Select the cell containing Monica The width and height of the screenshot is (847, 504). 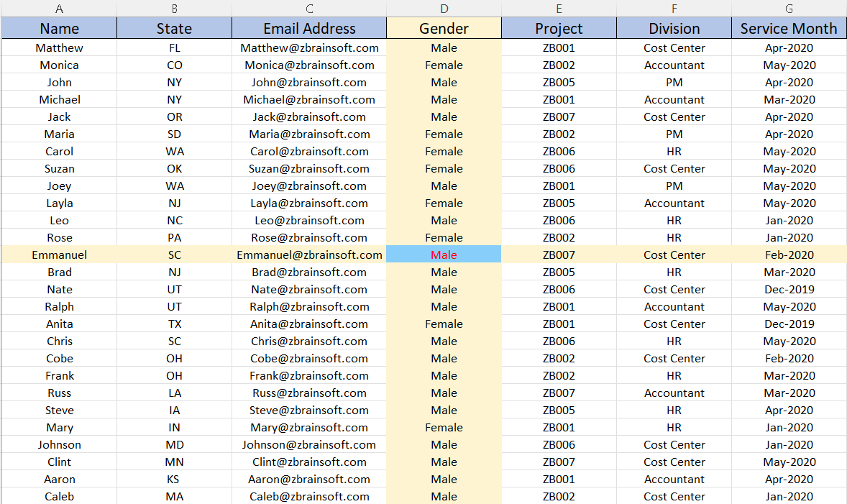[59, 65]
